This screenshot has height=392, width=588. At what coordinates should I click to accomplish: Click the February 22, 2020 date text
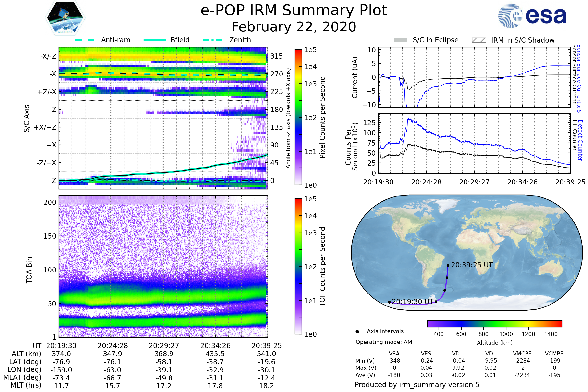294,27
